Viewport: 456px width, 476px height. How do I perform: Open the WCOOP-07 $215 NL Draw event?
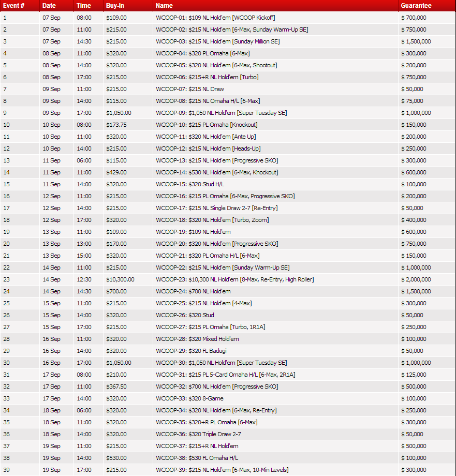click(x=189, y=89)
